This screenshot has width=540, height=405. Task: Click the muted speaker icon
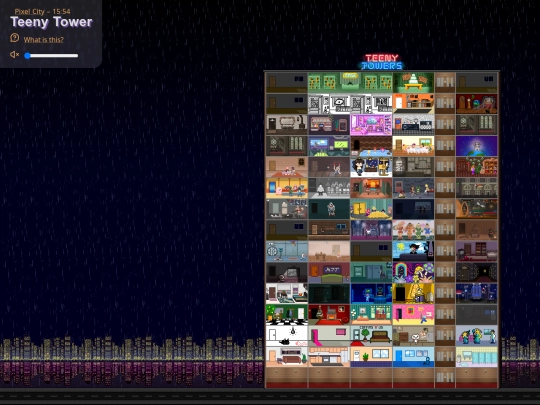14,54
